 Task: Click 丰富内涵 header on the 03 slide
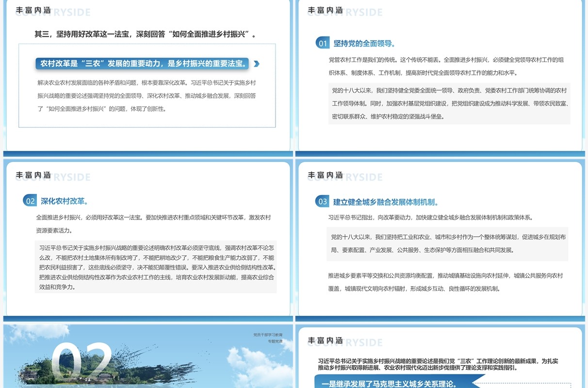325,175
